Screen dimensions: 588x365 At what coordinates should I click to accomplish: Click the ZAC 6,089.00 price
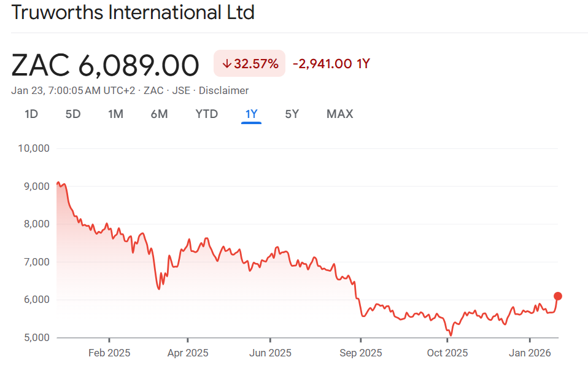pyautogui.click(x=106, y=65)
